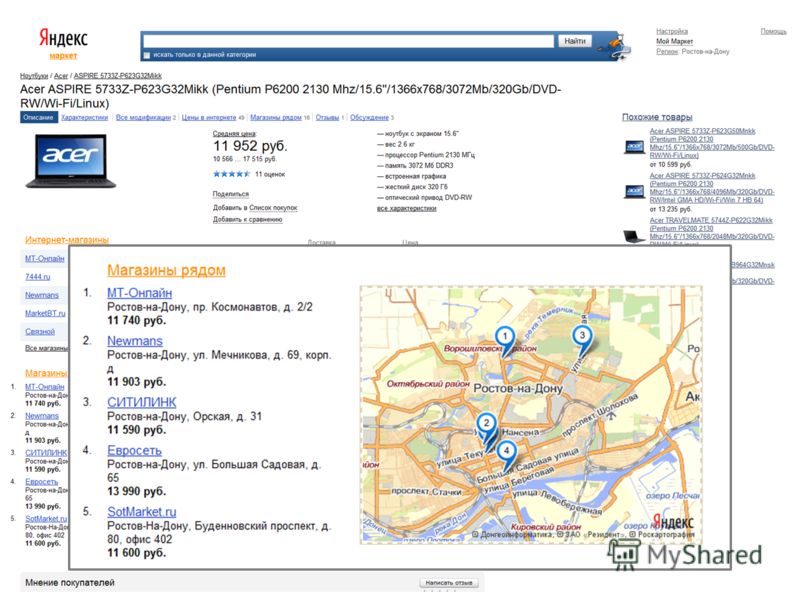Open the Магазины рядом tab
This screenshot has width=800, height=600.
pos(276,117)
